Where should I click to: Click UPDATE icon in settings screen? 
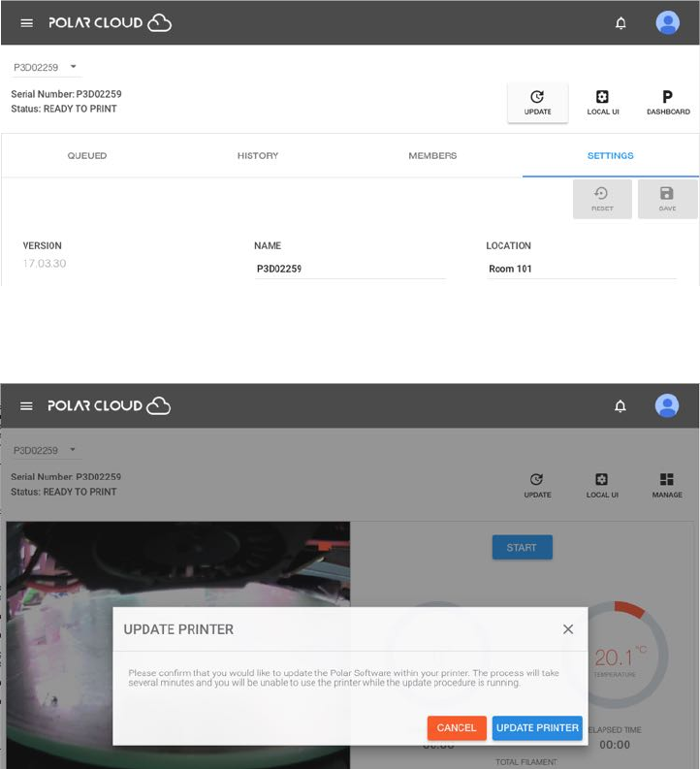tap(538, 103)
